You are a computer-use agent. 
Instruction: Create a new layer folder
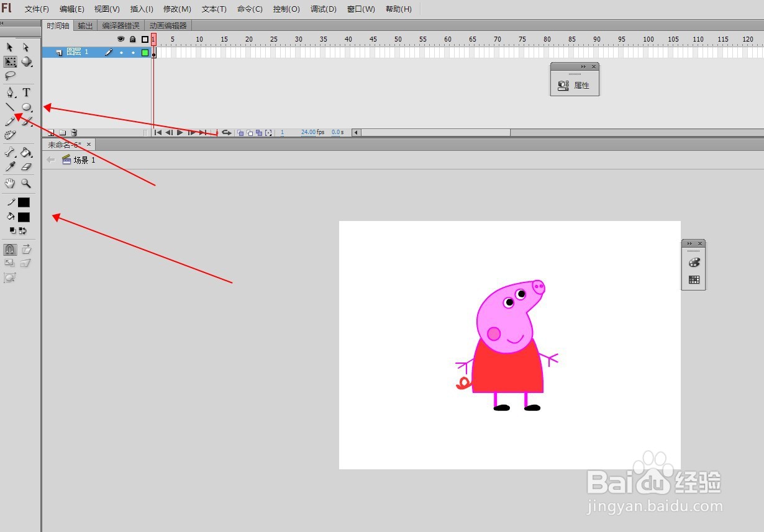click(x=62, y=132)
